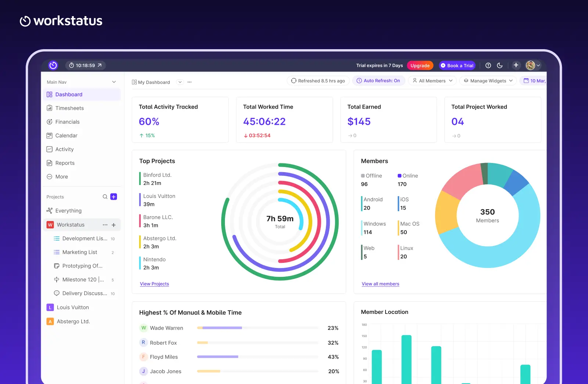Click Offline legend in Members

coord(372,176)
